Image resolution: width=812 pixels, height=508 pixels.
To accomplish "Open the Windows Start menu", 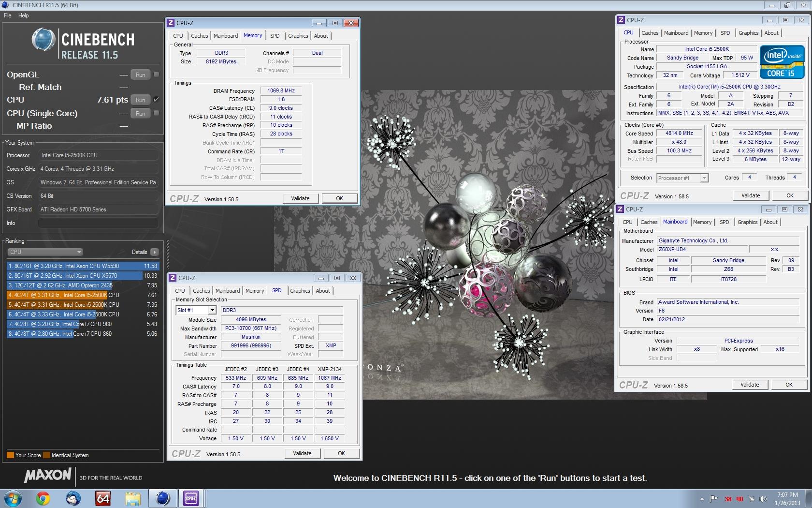I will (x=13, y=498).
